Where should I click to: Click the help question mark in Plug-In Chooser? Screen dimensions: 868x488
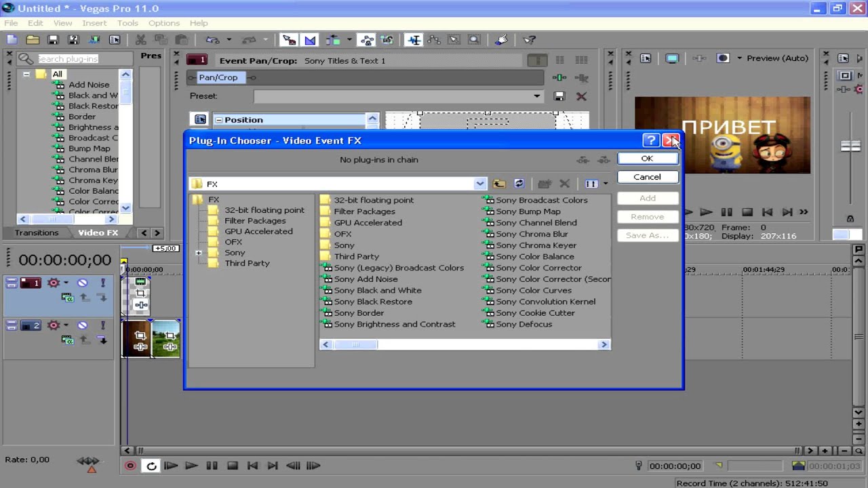tap(650, 140)
